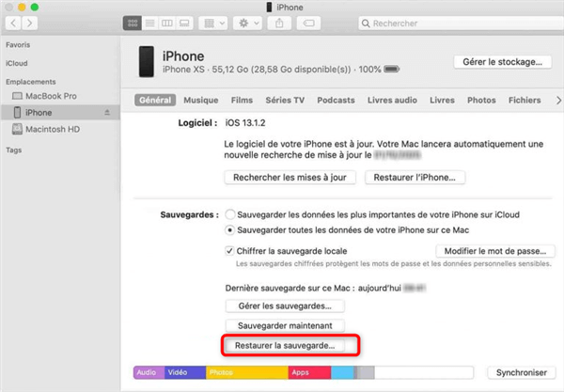564x392 pixels.
Task: Click the Apps storage bar segment
Action: (x=309, y=372)
